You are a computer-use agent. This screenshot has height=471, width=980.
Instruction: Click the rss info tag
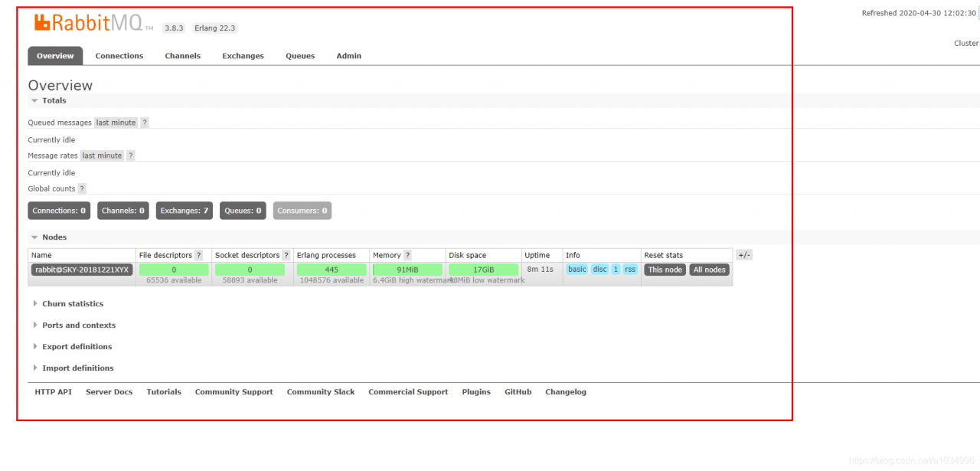pyautogui.click(x=630, y=270)
